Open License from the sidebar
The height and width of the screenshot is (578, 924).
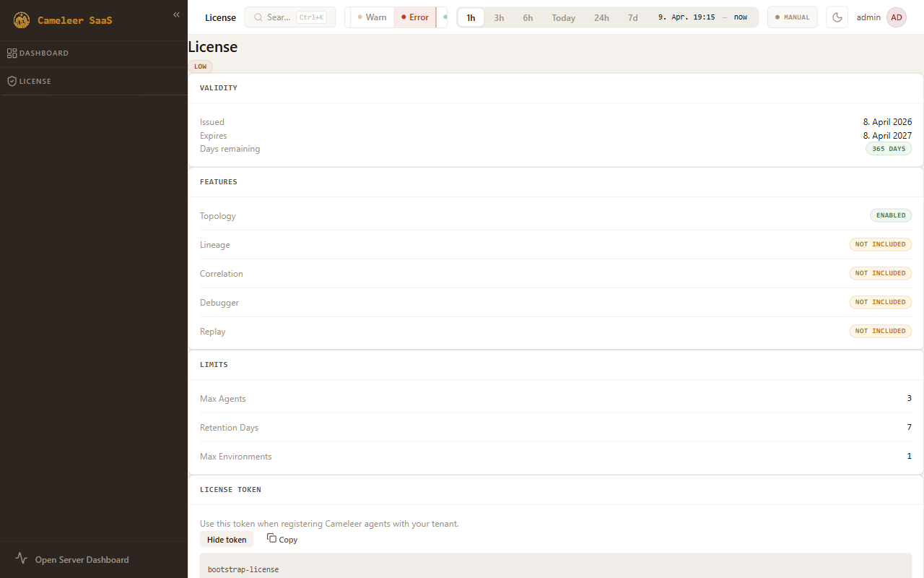(x=35, y=82)
